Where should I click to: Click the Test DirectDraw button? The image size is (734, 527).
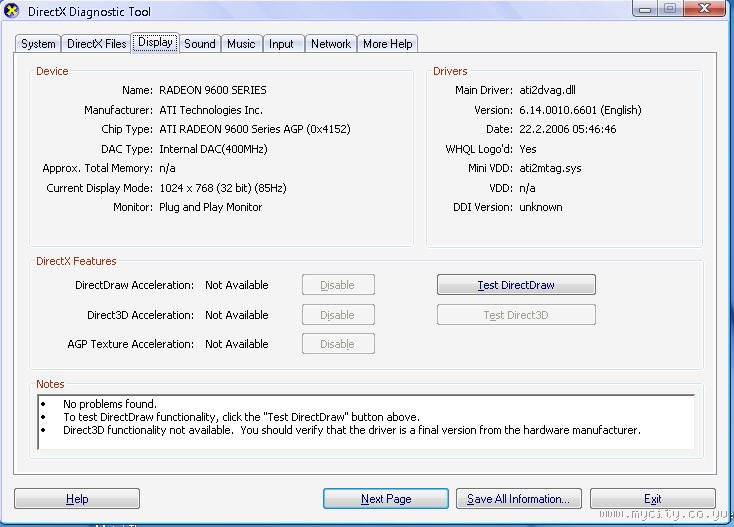516,285
